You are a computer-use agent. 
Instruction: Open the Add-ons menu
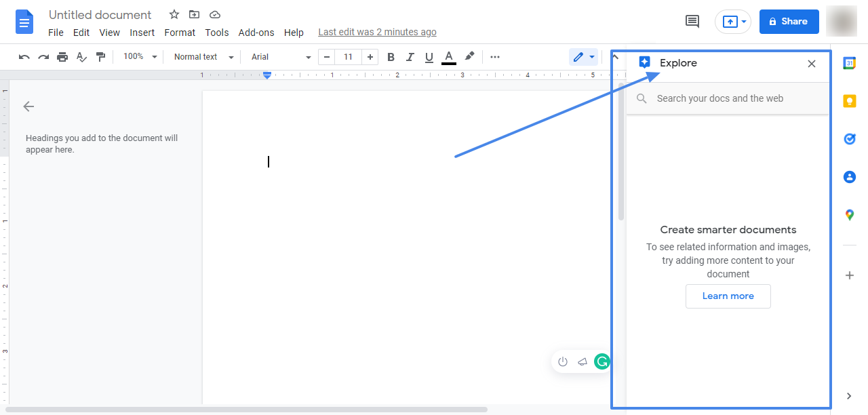coord(256,33)
